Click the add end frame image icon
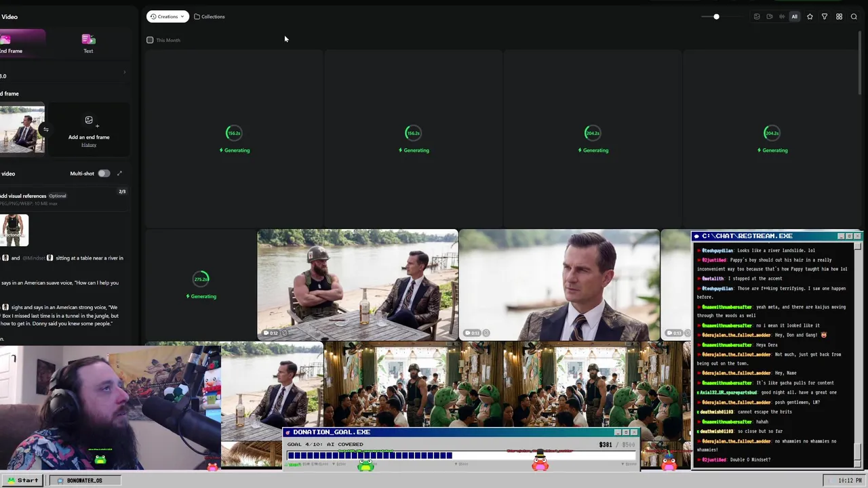The width and height of the screenshot is (868, 488). pos(88,121)
